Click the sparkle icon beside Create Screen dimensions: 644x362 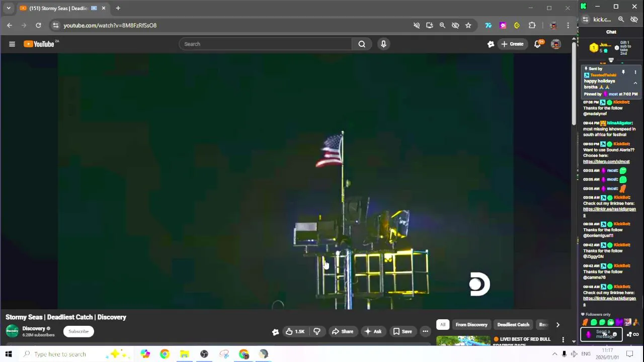coord(491,44)
